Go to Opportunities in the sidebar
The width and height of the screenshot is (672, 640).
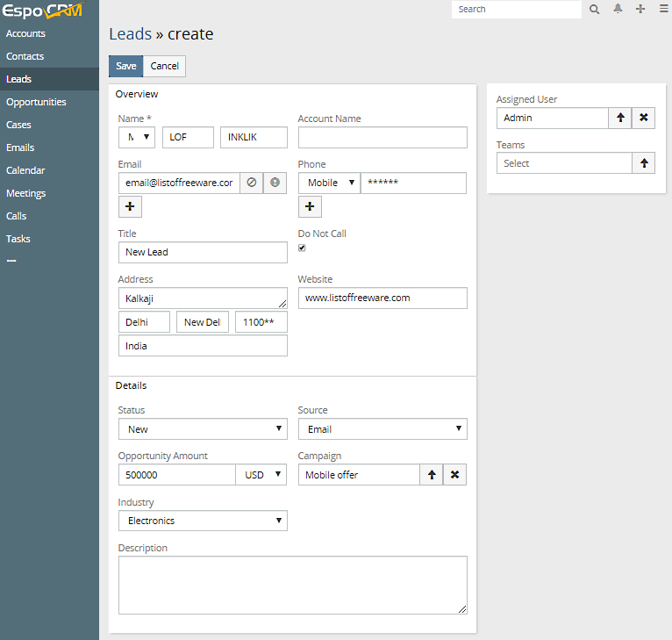49,102
